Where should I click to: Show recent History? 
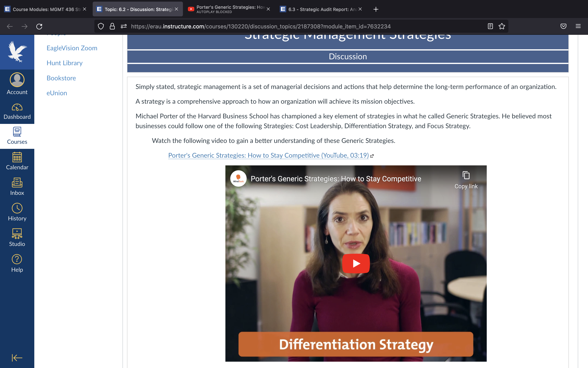pyautogui.click(x=17, y=212)
